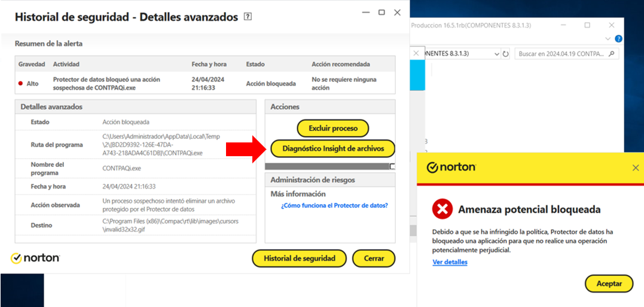Click the Nombre del programa CONTPAQi.exe value
The width and height of the screenshot is (644, 307).
[120, 169]
